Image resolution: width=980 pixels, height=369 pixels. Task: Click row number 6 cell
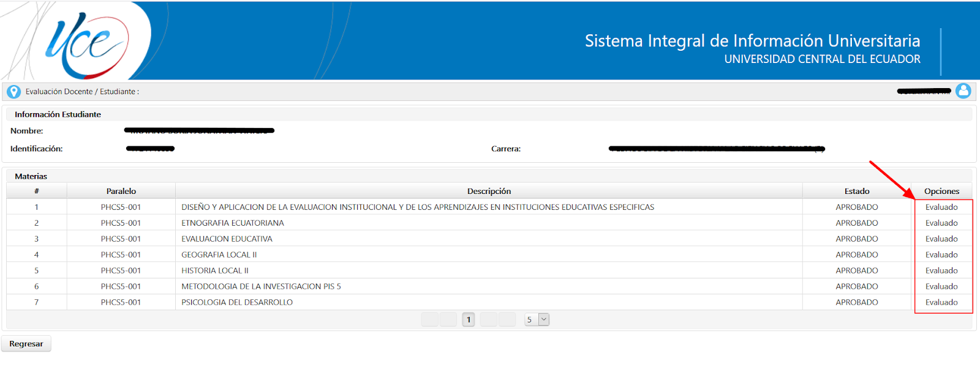click(37, 286)
